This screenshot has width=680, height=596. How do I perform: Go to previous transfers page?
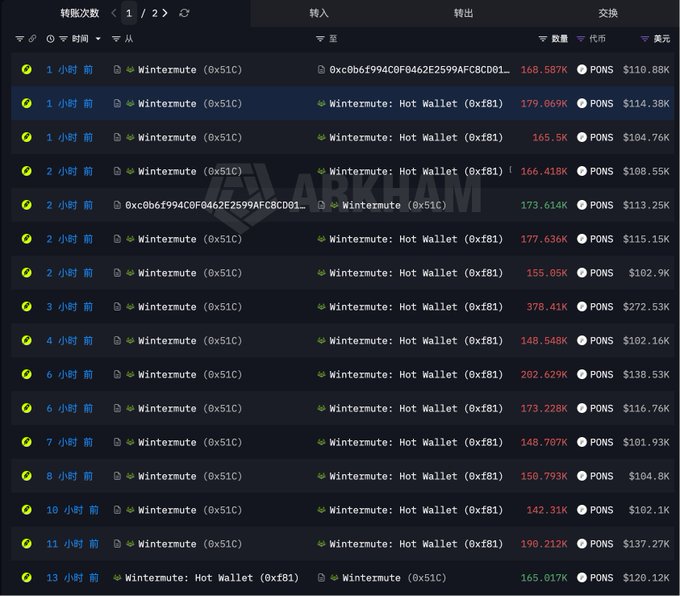coord(114,13)
